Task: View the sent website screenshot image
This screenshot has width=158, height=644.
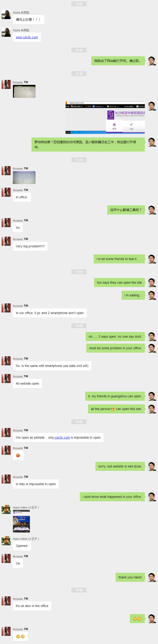Action: [105, 118]
